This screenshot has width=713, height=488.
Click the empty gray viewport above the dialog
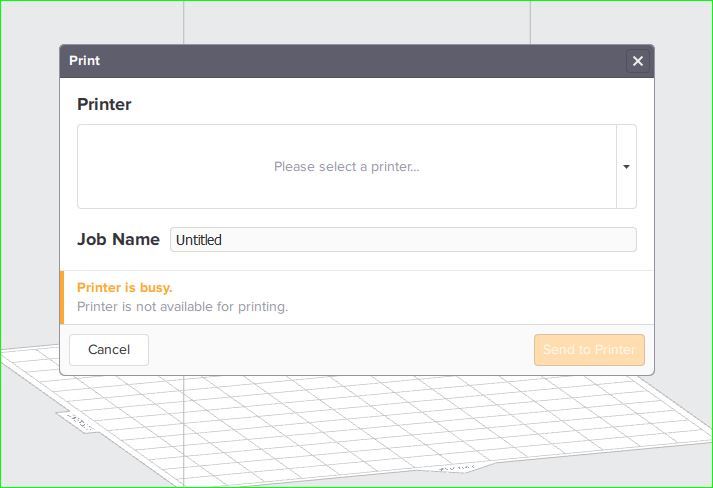coord(356,22)
